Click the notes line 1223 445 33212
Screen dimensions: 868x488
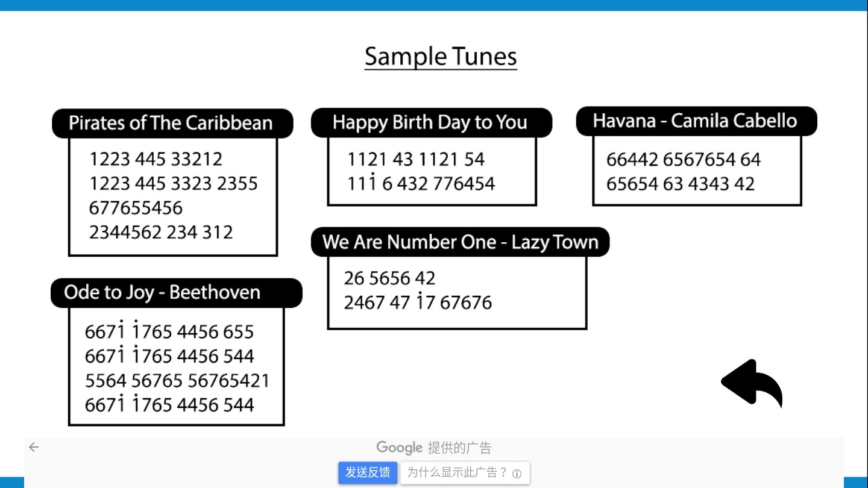pyautogui.click(x=156, y=159)
